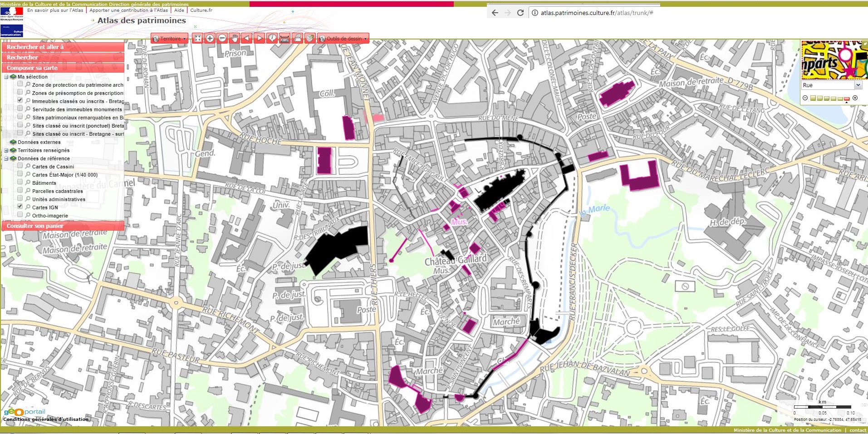
Task: Click the zoom to full extent icon
Action: tap(197, 39)
